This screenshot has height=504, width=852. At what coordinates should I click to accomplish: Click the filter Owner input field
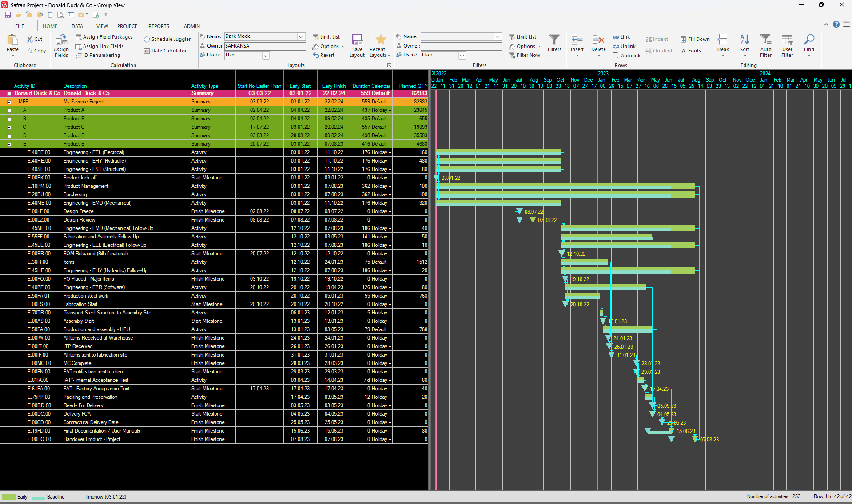tap(461, 46)
